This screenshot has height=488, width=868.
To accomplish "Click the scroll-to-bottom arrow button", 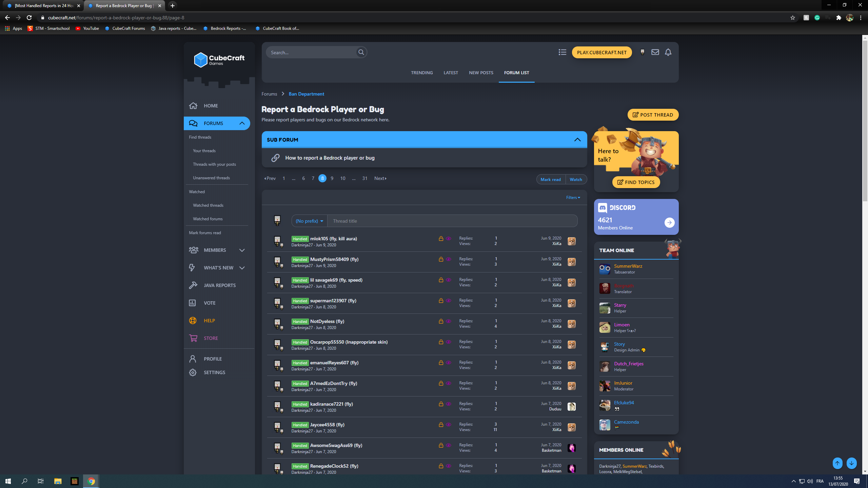I will pyautogui.click(x=851, y=463).
